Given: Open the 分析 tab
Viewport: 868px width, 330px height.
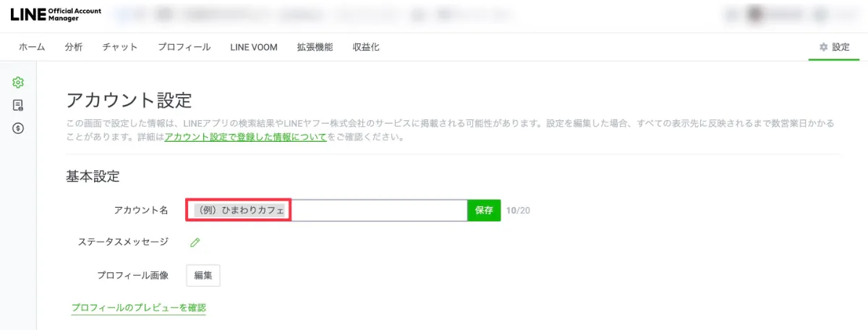Looking at the screenshot, I should pyautogui.click(x=74, y=47).
